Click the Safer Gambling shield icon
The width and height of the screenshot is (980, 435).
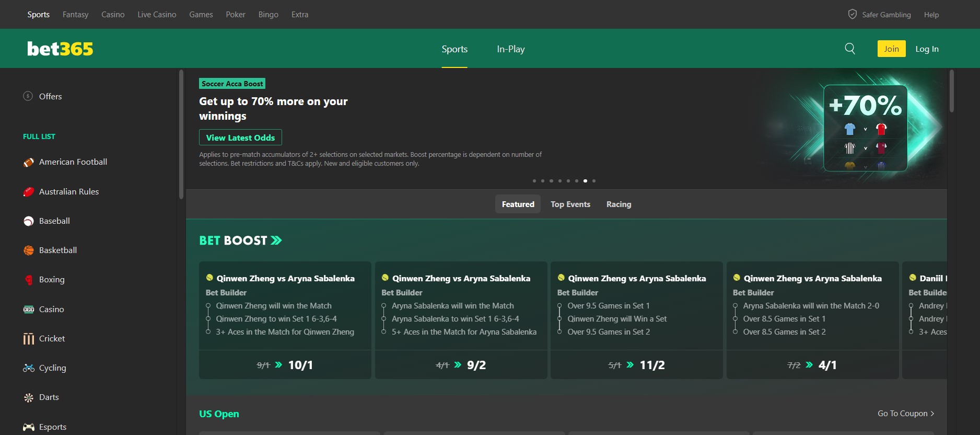pyautogui.click(x=852, y=14)
